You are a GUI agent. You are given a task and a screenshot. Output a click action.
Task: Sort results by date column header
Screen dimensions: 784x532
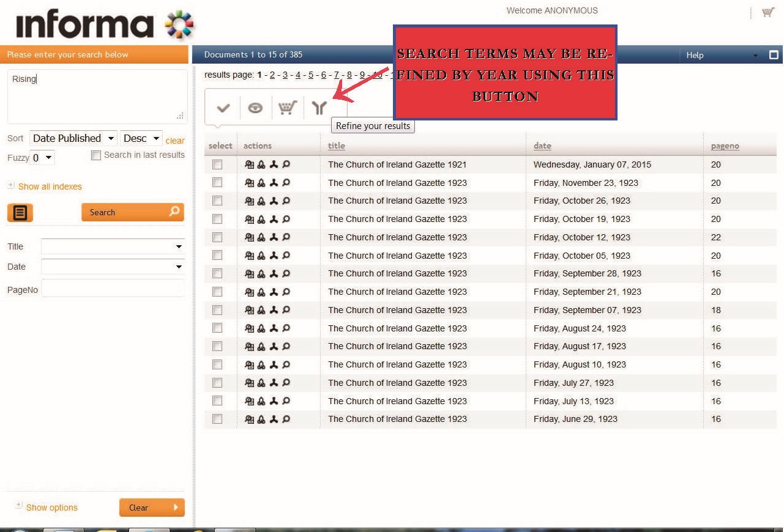(x=542, y=146)
